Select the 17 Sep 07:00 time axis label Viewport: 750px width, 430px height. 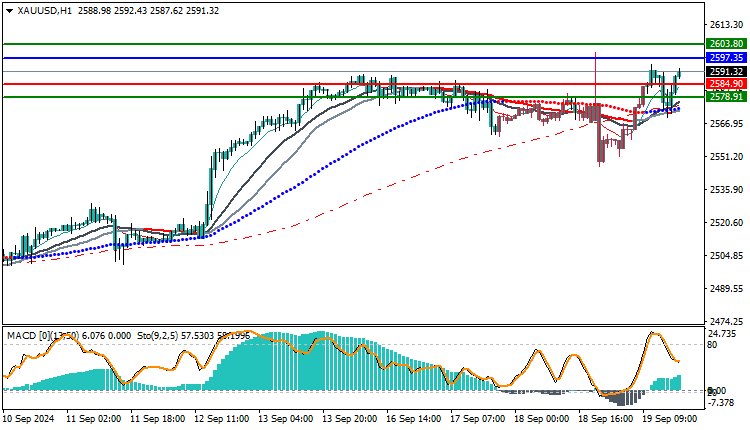[478, 419]
